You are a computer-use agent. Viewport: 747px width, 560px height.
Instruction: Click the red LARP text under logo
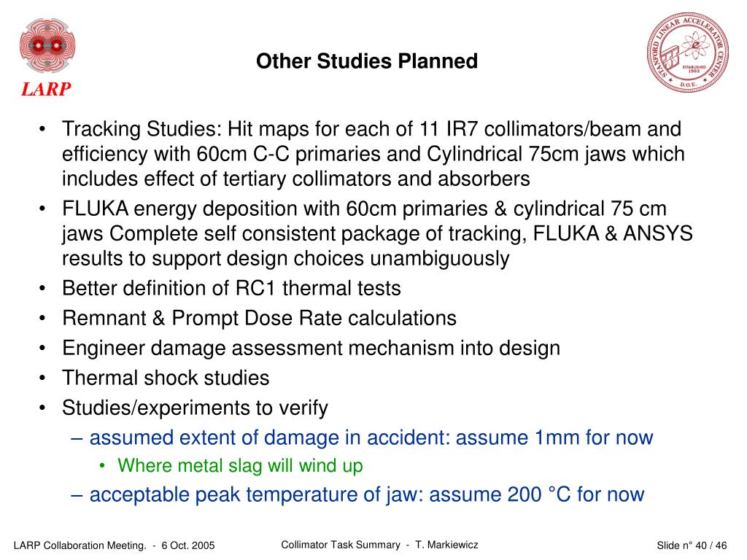[x=46, y=89]
